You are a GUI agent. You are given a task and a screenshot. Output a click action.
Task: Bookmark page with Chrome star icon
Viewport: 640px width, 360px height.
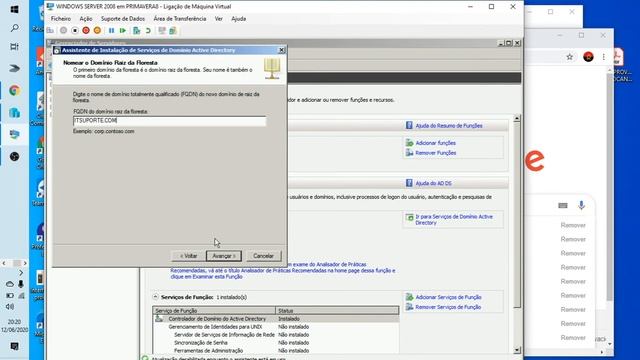point(570,57)
